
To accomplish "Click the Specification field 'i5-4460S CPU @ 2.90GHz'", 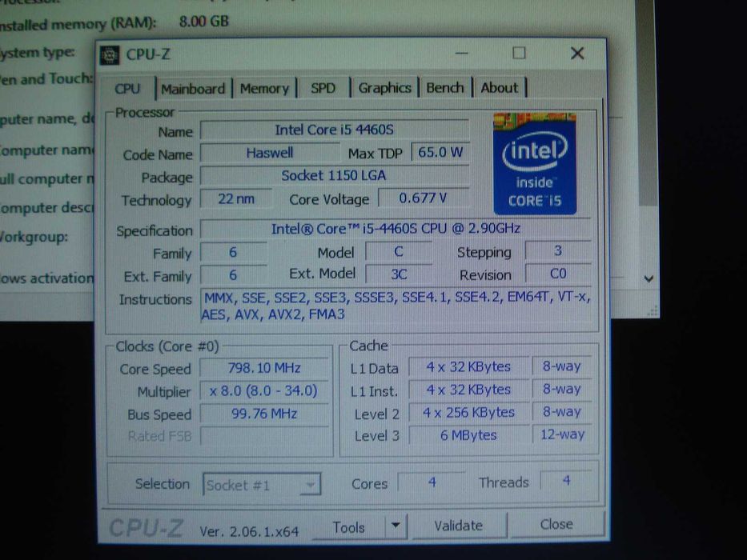I will point(396,229).
